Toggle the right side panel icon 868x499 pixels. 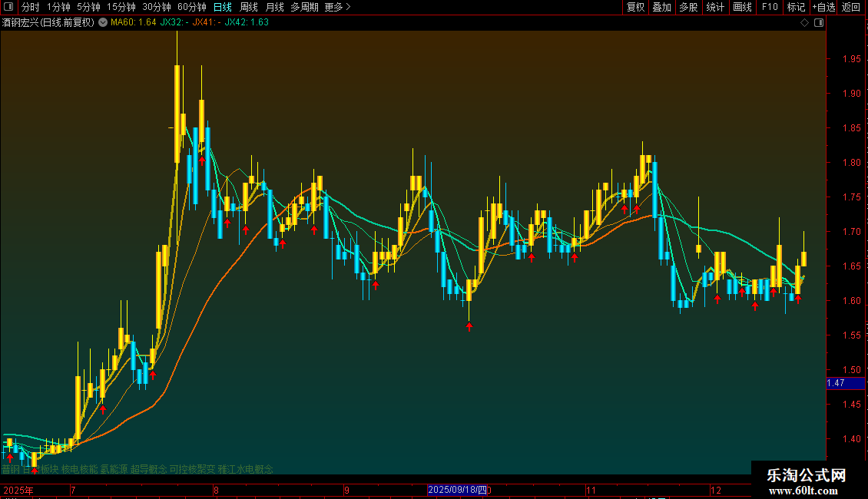tap(819, 22)
